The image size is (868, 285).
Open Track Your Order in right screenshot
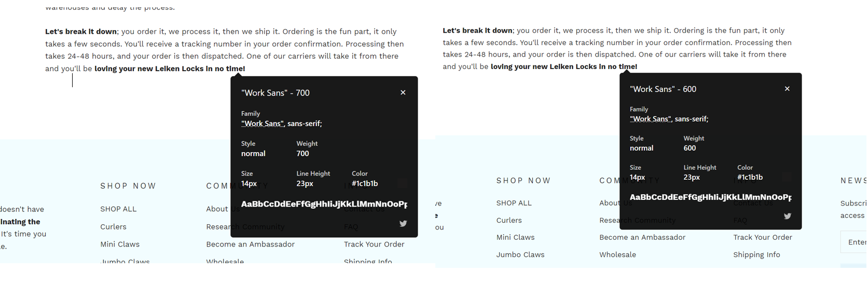pos(763,237)
